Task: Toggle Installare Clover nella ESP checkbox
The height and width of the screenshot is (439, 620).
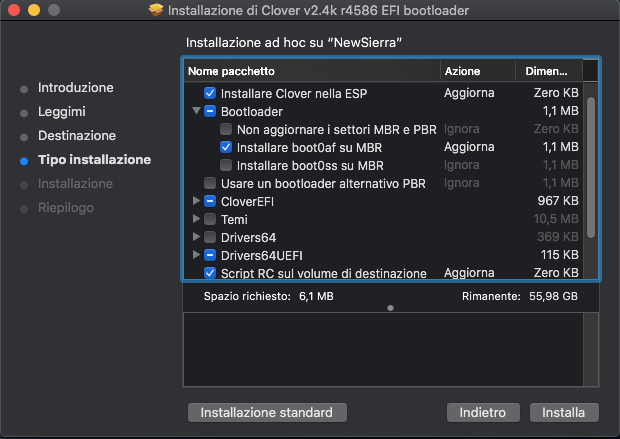Action: tap(210, 93)
